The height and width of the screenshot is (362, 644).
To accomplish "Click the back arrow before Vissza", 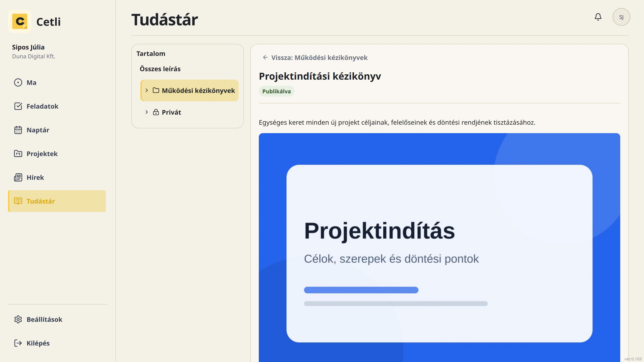I will pos(265,58).
